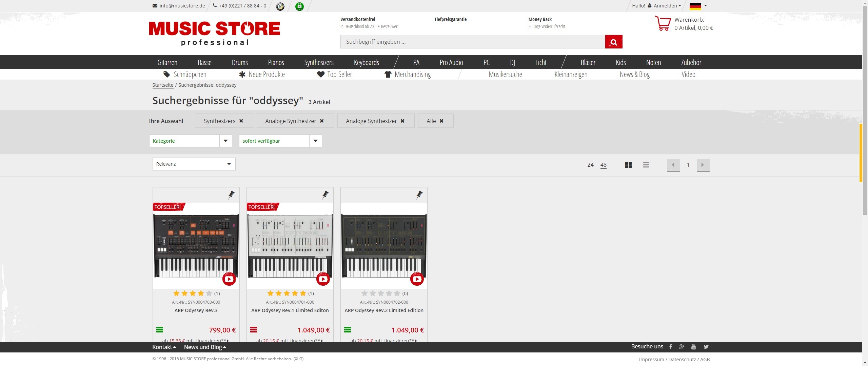Open the Synthesizers category menu
This screenshot has width=868, height=366.
pyautogui.click(x=319, y=62)
